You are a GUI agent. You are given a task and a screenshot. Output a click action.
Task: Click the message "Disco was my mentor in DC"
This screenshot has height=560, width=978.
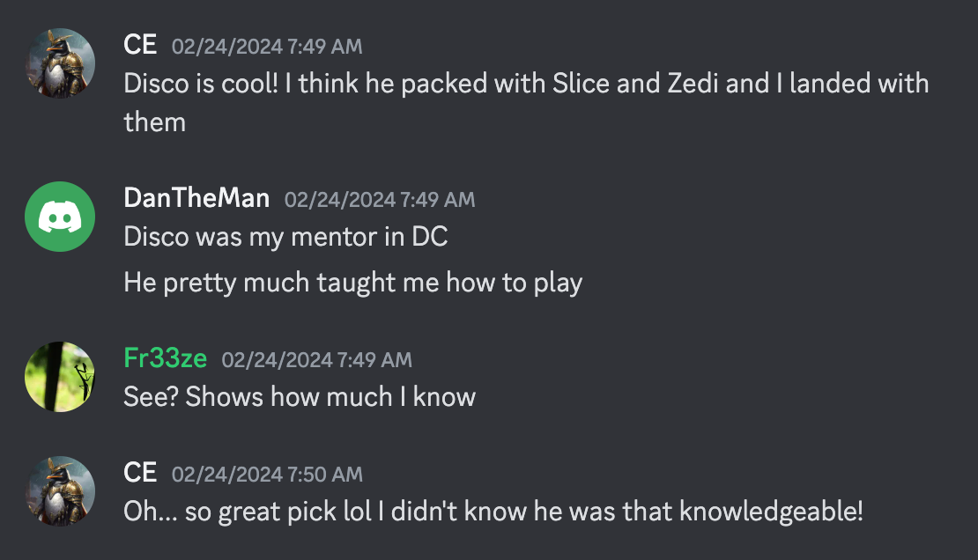point(285,237)
